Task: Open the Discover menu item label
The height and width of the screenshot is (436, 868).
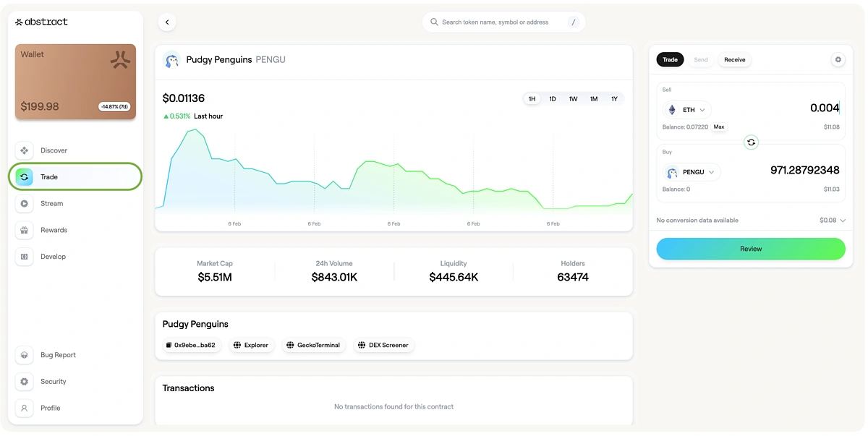Action: (54, 150)
